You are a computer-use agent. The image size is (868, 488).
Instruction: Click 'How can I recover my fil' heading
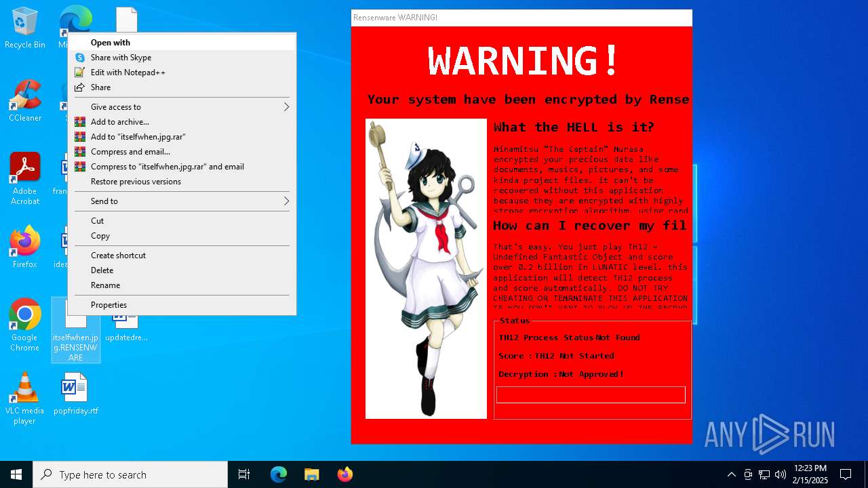pos(590,226)
